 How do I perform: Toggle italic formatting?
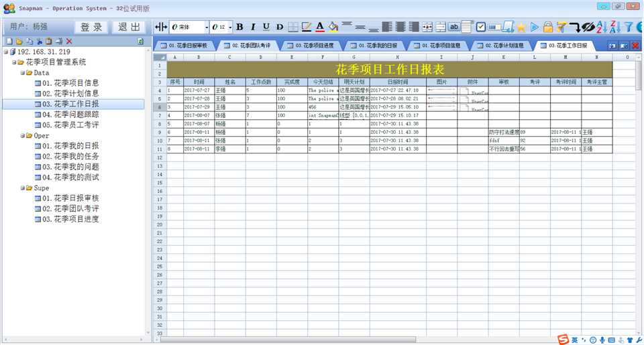click(x=253, y=27)
